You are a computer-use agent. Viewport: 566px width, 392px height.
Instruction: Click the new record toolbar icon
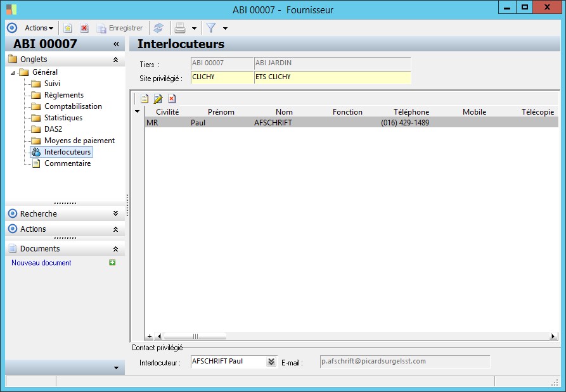67,28
